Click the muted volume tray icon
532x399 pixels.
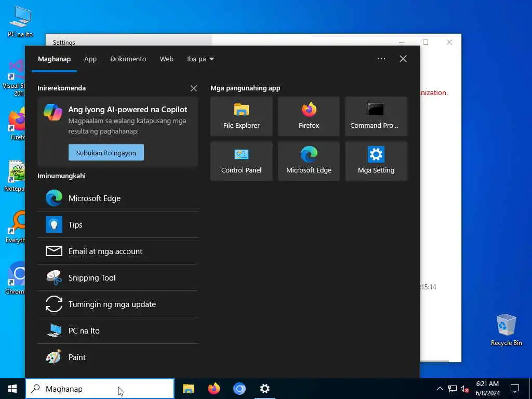click(x=465, y=389)
